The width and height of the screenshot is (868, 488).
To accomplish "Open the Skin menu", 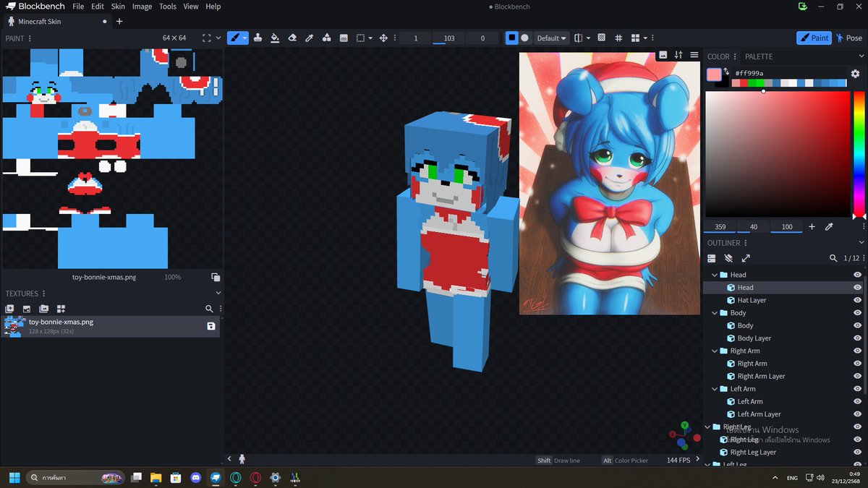I will pos(118,7).
